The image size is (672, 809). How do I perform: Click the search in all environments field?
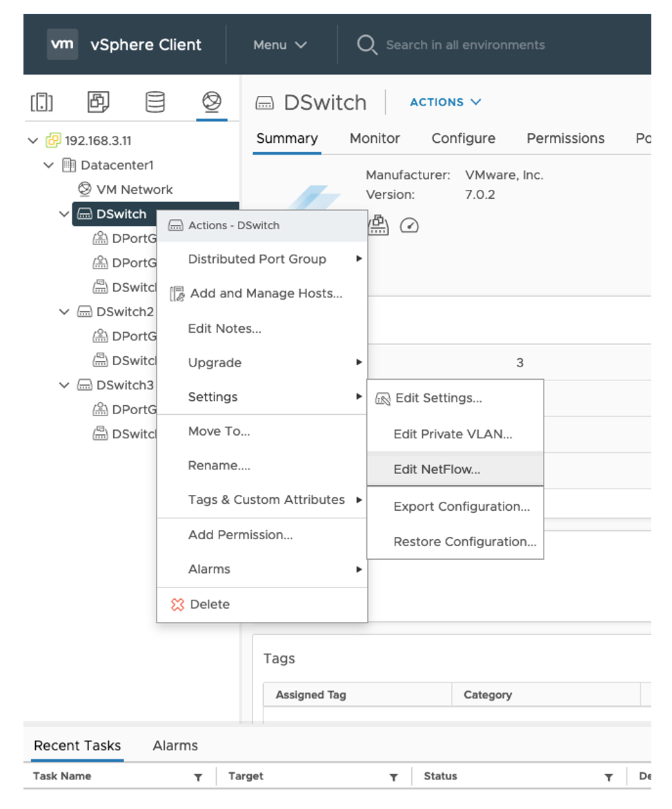click(465, 45)
